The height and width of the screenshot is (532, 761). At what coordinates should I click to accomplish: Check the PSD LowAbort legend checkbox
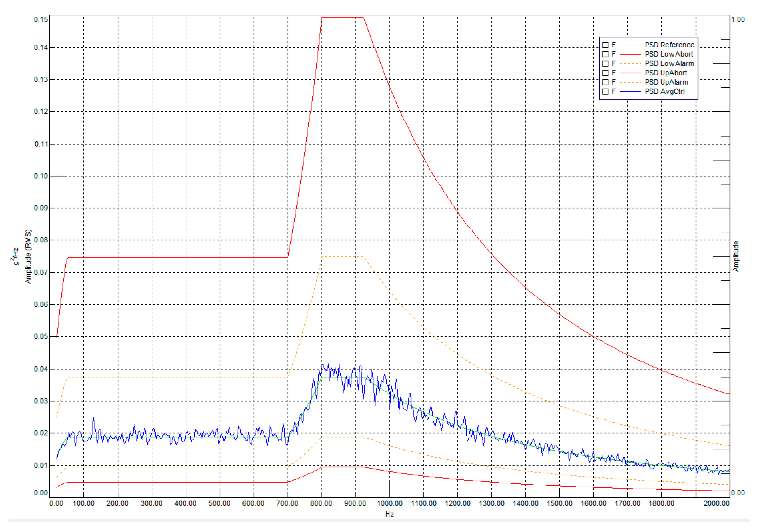click(x=605, y=54)
